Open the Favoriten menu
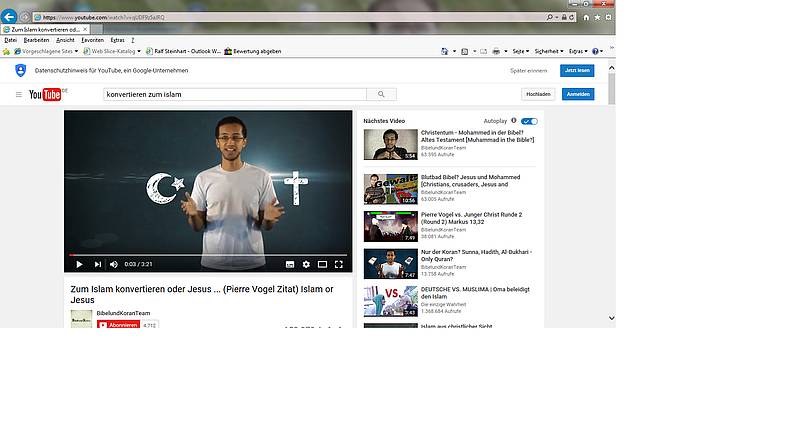 (x=92, y=40)
